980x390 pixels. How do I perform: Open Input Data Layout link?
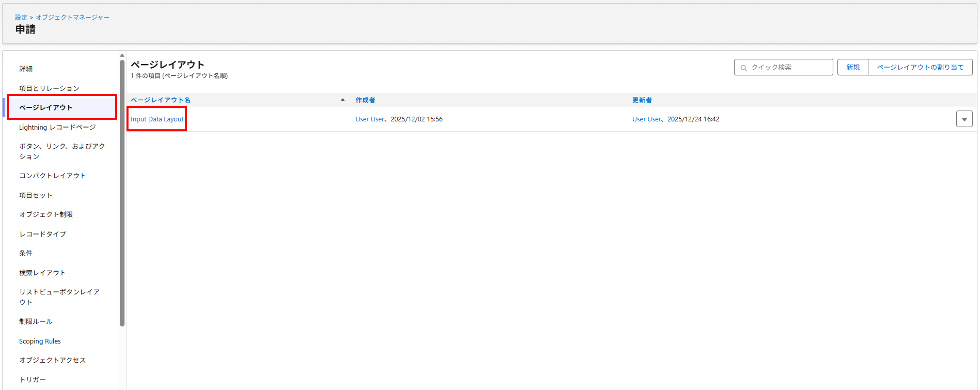(x=157, y=119)
